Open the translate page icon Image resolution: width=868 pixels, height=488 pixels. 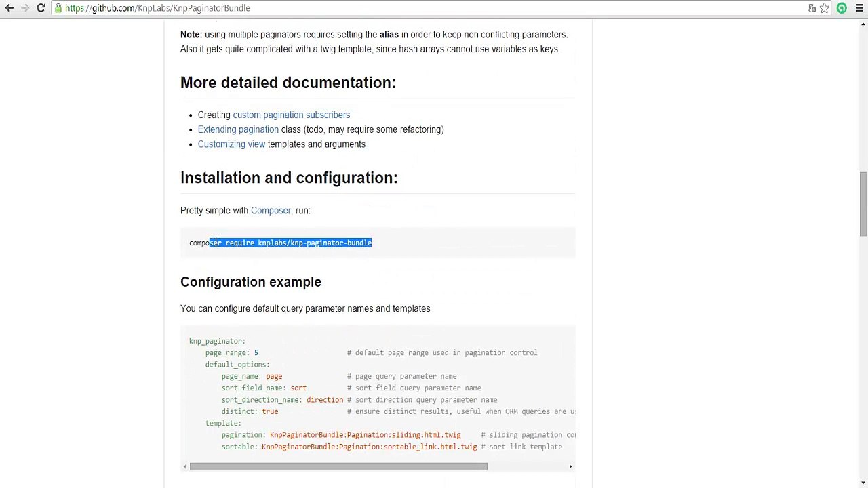coord(812,8)
